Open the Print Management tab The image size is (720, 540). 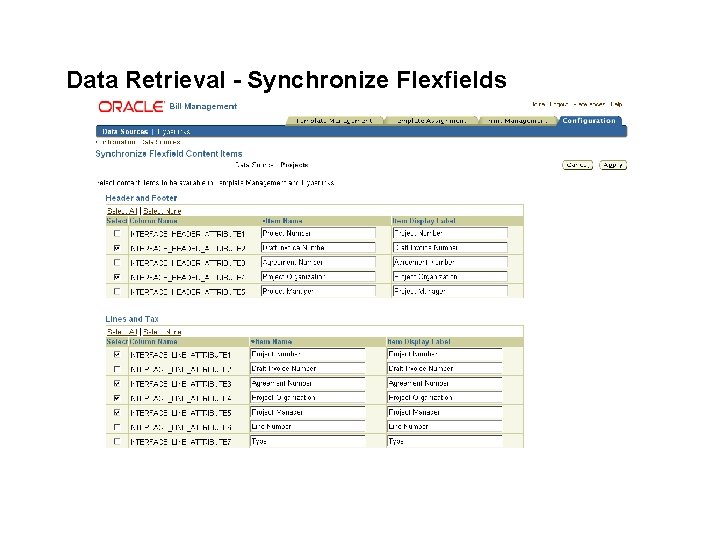pyautogui.click(x=518, y=121)
